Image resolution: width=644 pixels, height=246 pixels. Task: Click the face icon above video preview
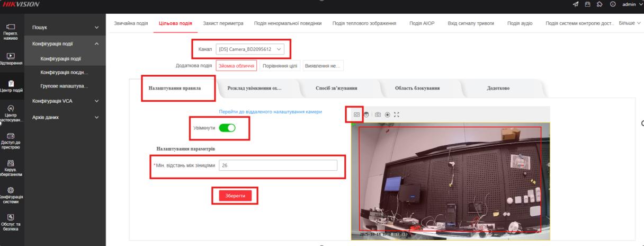[x=366, y=115]
